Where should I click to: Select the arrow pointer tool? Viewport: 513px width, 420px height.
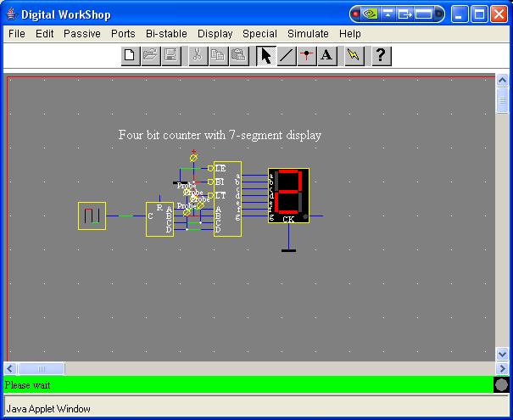(265, 56)
